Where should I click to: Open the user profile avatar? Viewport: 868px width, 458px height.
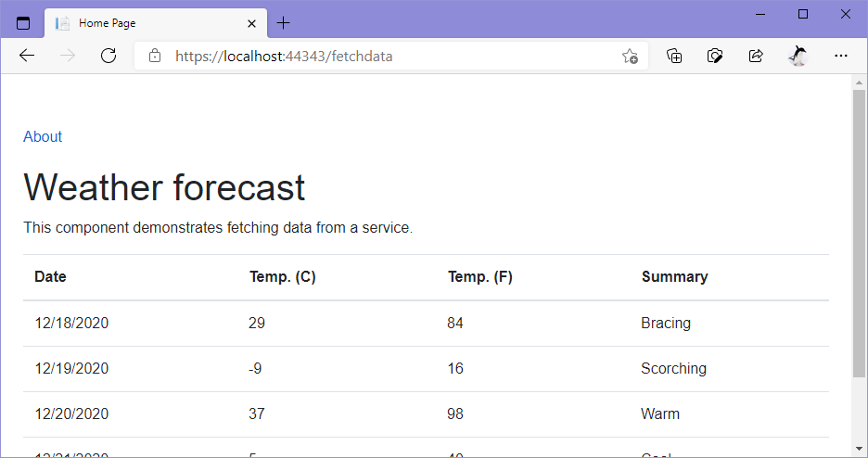(x=798, y=56)
